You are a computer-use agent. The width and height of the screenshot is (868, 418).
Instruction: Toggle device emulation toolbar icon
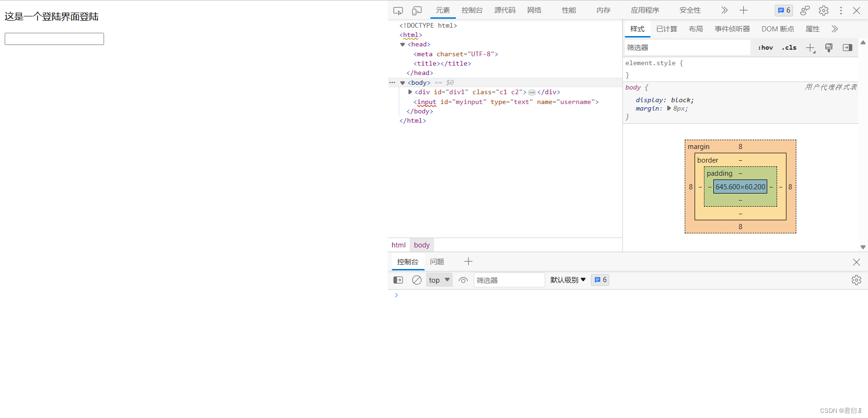[x=417, y=10]
